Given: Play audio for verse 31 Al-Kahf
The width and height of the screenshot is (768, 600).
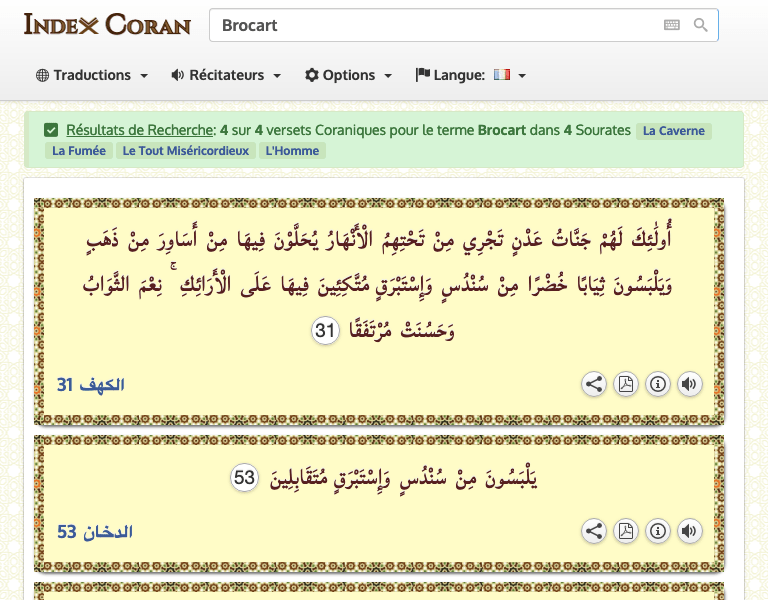Looking at the screenshot, I should pos(690,384).
